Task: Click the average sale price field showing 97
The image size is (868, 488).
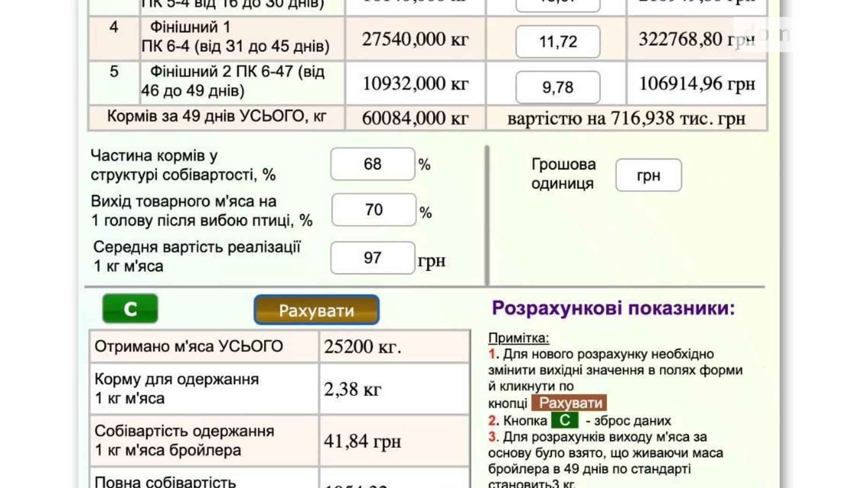Action: tap(373, 258)
